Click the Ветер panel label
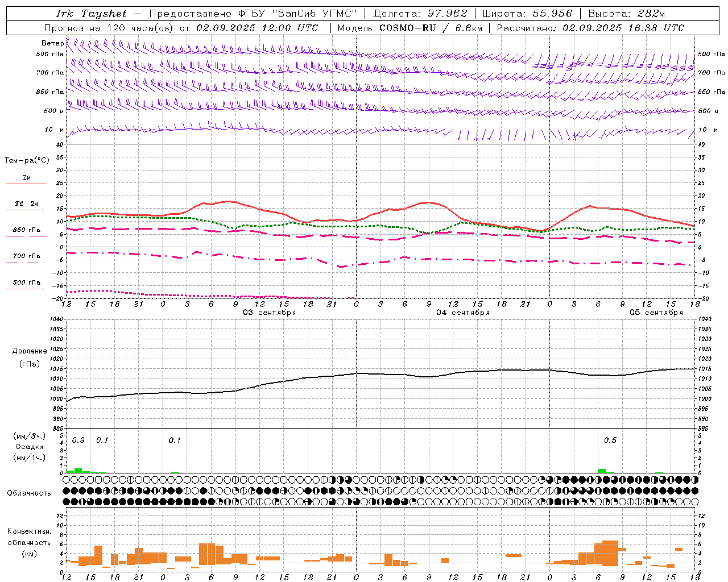The height and width of the screenshot is (582, 728). [x=52, y=43]
